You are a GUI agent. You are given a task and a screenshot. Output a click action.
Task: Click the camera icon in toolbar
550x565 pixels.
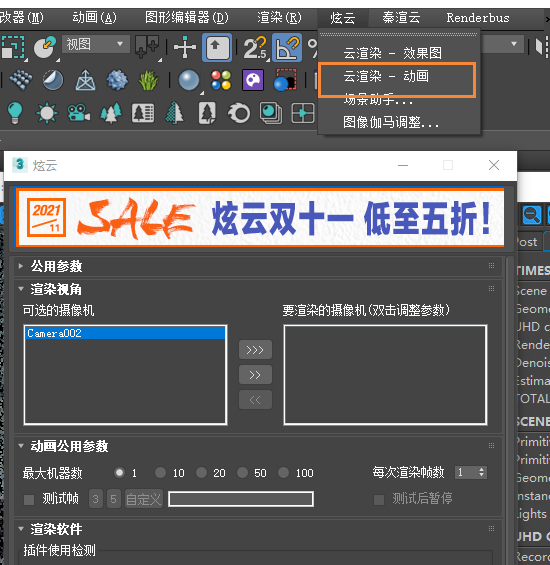pos(79,113)
